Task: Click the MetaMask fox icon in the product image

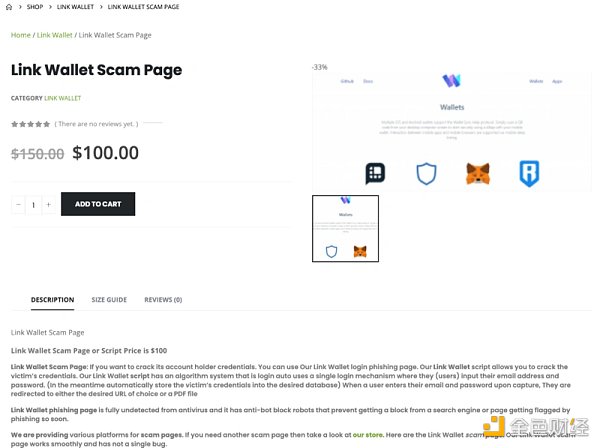Action: pyautogui.click(x=478, y=174)
